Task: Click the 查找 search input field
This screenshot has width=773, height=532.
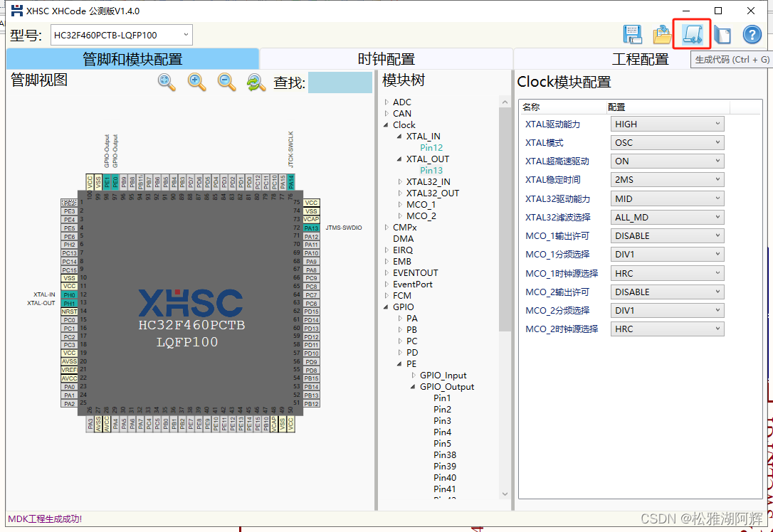Action: 340,83
